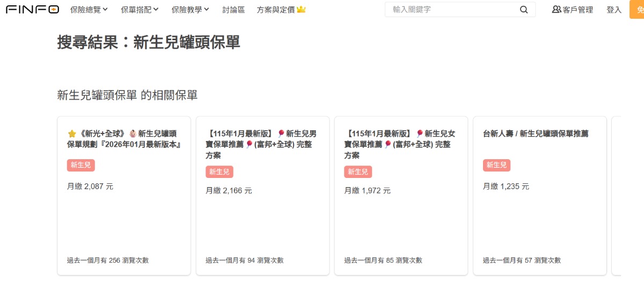
Task: Click the search magnifier icon
Action: click(x=524, y=10)
